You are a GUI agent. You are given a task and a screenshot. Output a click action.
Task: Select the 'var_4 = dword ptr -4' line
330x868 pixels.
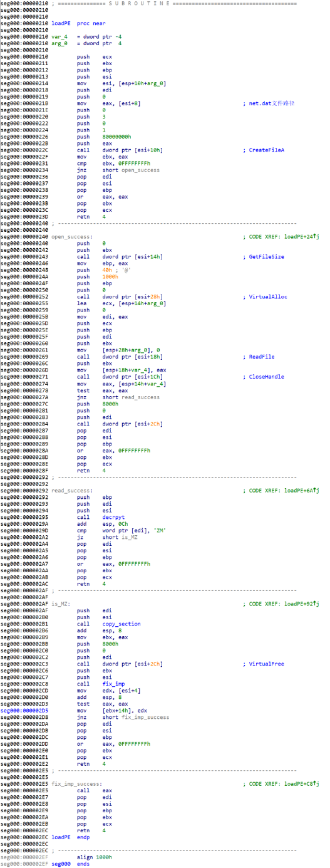(86, 36)
